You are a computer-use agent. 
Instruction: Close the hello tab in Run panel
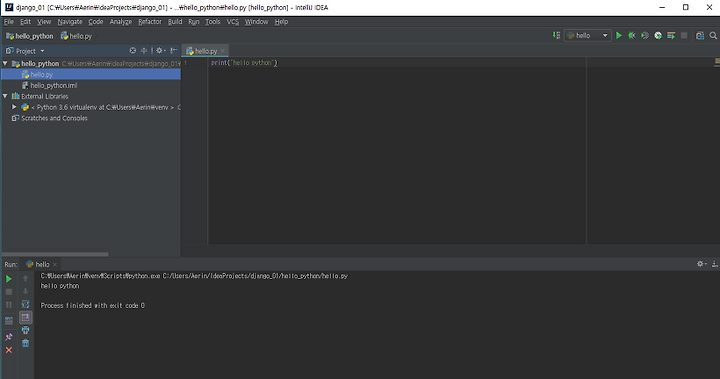tap(55, 264)
